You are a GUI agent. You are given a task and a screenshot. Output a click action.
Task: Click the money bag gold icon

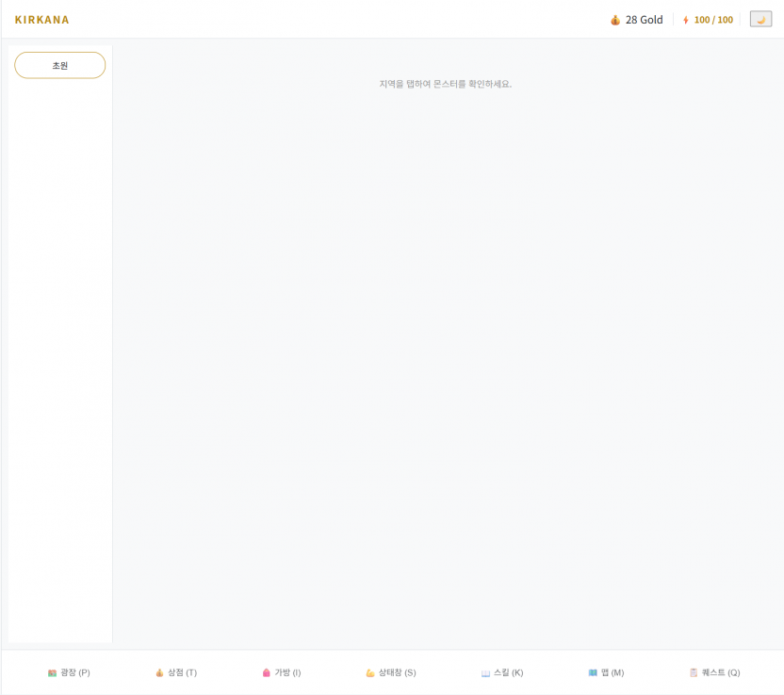click(x=615, y=20)
